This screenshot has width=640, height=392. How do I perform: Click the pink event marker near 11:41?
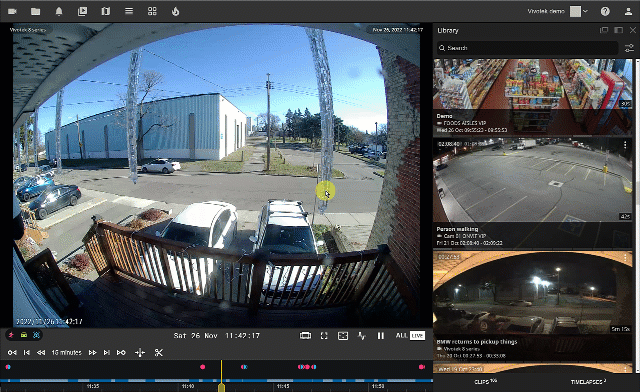pyautogui.click(x=202, y=367)
